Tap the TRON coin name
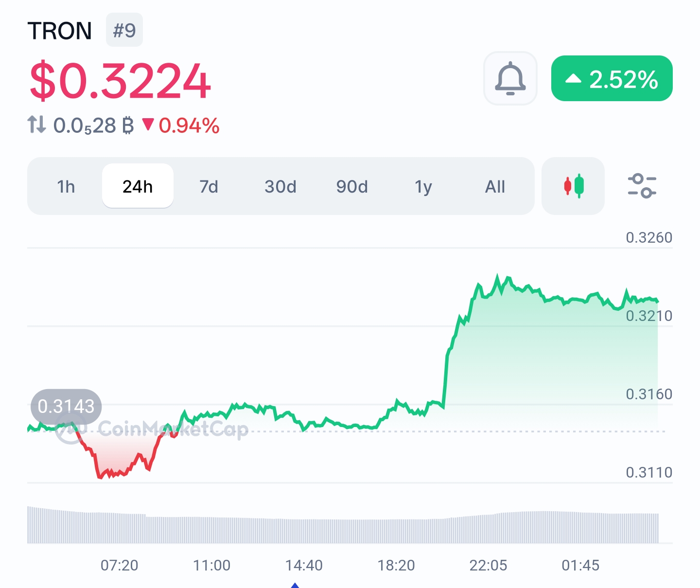Image resolution: width=700 pixels, height=588 pixels. [60, 31]
